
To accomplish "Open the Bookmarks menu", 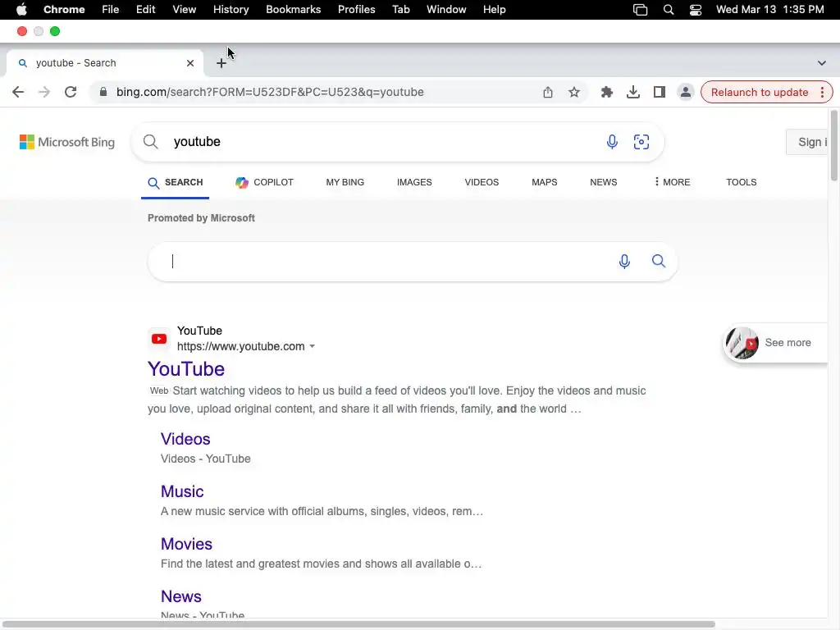I will coord(294,10).
